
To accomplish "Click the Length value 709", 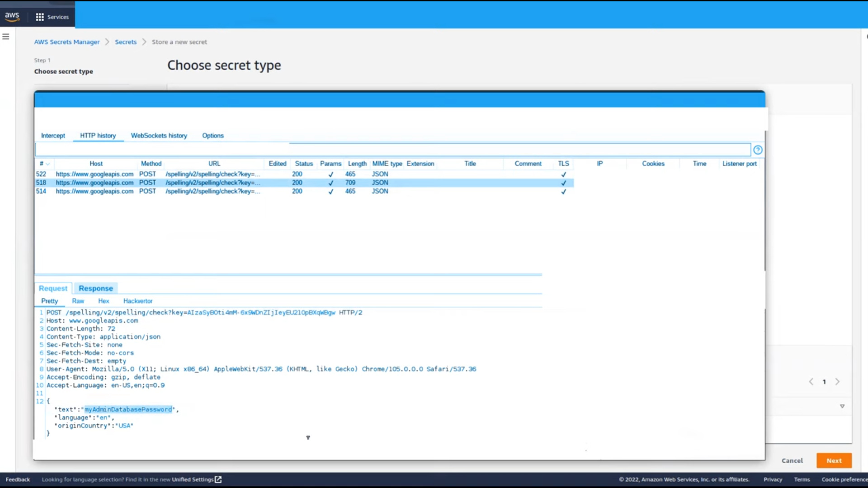I will pos(350,183).
